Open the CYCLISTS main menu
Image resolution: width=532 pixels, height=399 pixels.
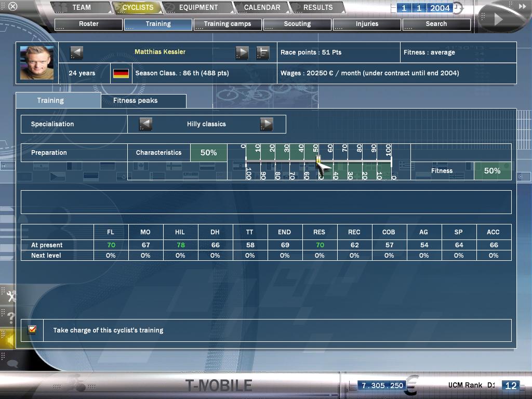[138, 8]
